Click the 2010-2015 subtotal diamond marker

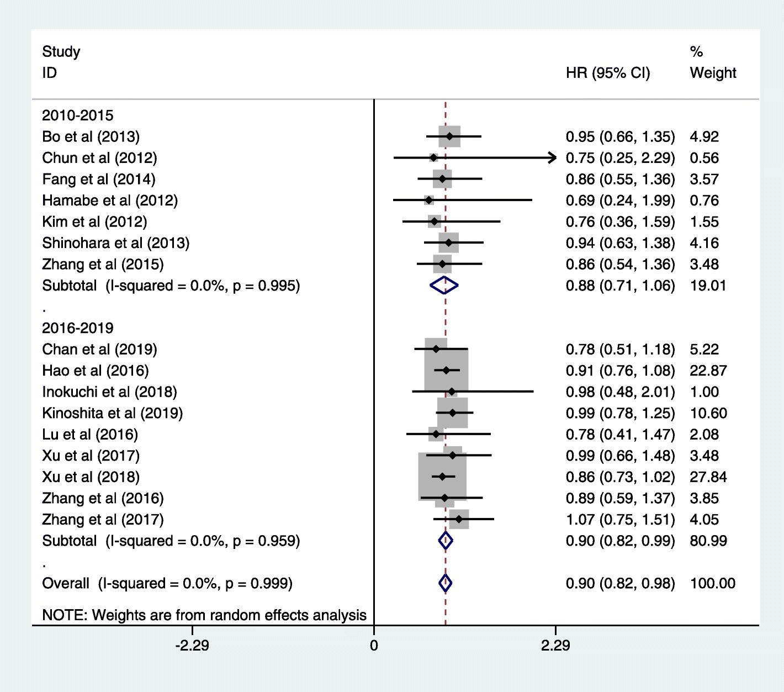tap(444, 286)
